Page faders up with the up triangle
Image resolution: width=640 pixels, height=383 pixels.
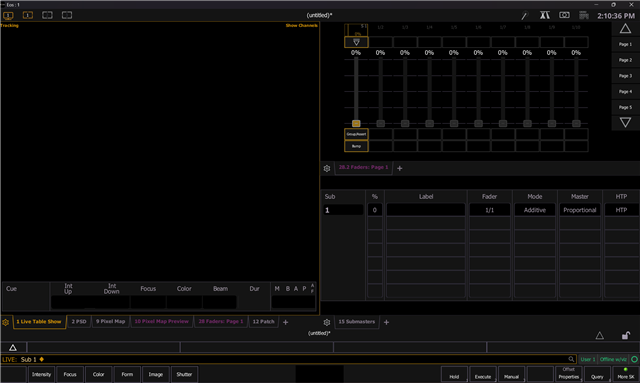point(625,29)
